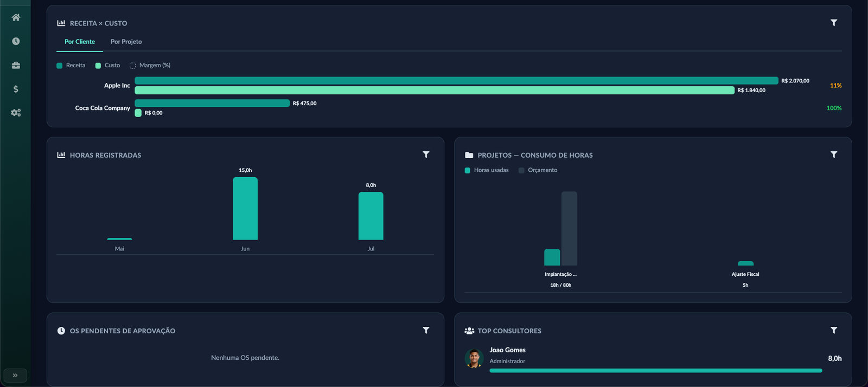This screenshot has height=387, width=868.
Task: Filter the Top Consultores panel
Action: coord(834,331)
